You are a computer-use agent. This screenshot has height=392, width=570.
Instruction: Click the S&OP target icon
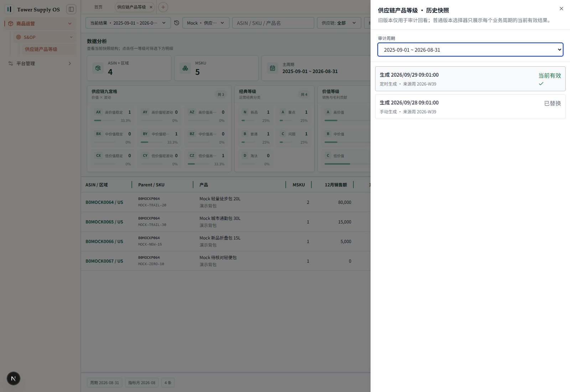coord(19,37)
